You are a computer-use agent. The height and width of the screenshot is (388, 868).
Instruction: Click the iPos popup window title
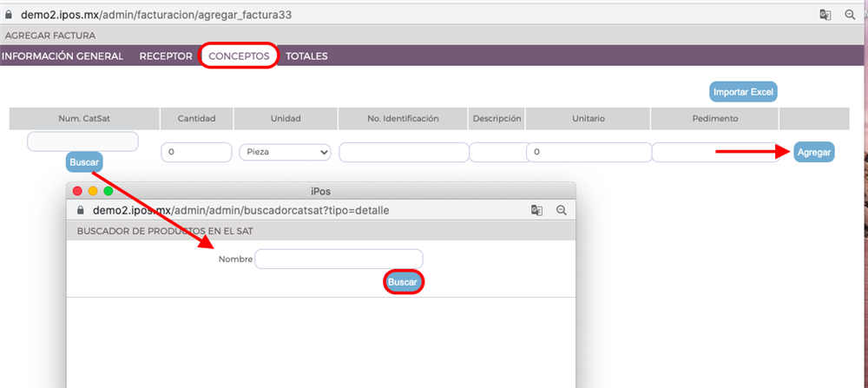pos(321,191)
